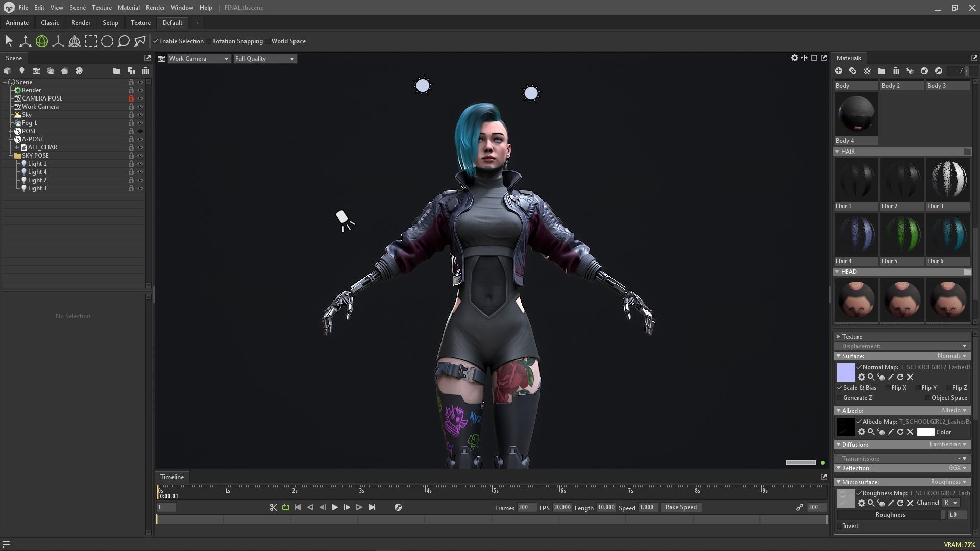Toggle Scale & Bias checkbox

pos(840,388)
